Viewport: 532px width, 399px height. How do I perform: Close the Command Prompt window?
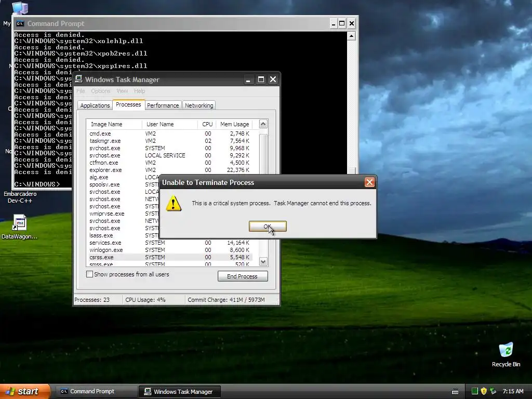(x=352, y=23)
